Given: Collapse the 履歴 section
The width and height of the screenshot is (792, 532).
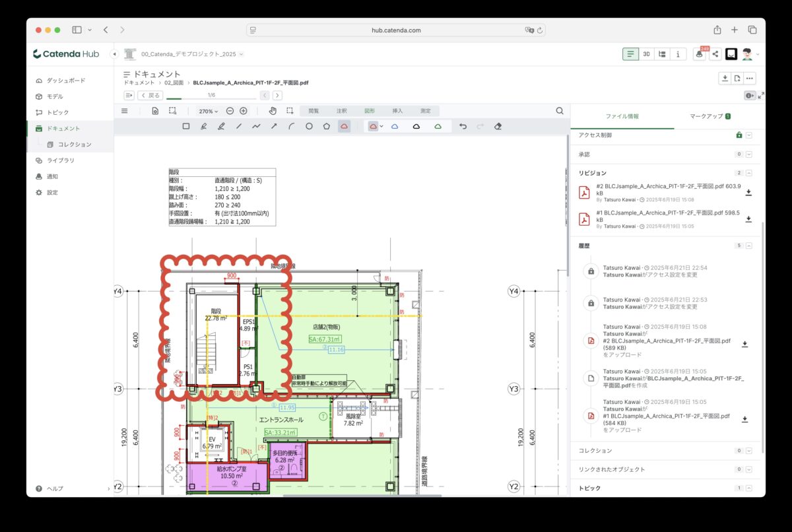Looking at the screenshot, I should (x=748, y=246).
